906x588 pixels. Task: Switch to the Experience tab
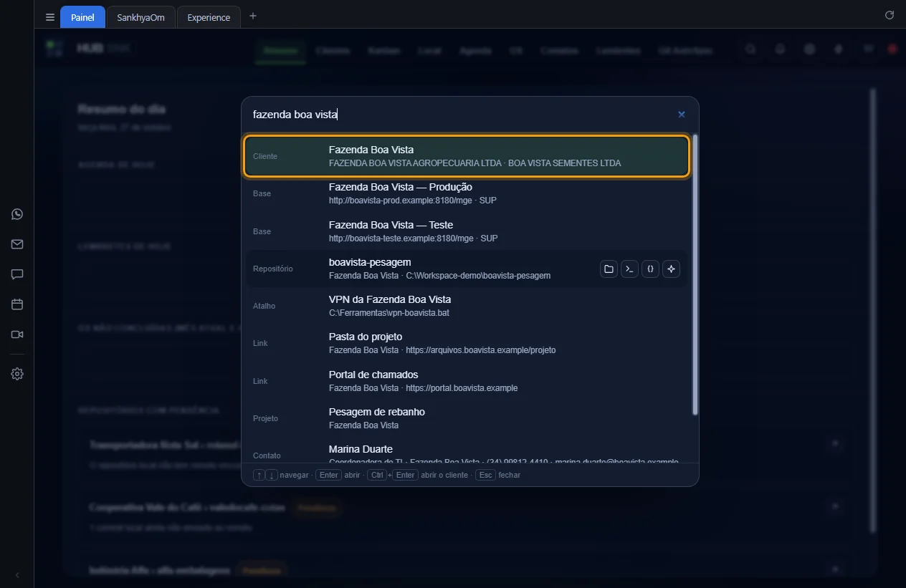[x=209, y=17]
